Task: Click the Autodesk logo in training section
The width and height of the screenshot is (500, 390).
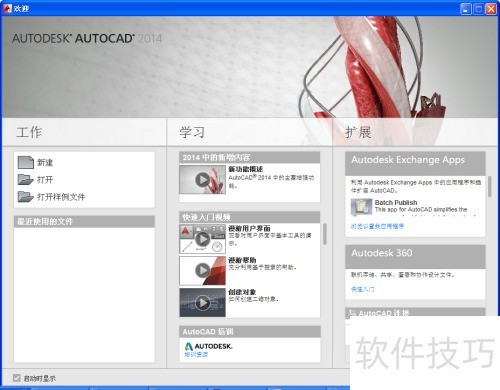Action: [208, 346]
